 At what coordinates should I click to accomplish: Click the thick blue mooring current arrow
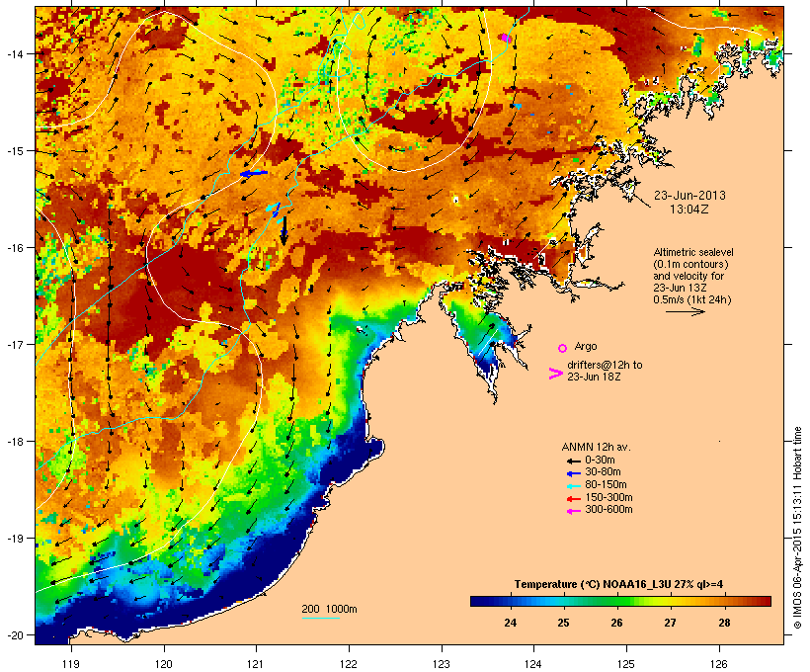pos(254,174)
